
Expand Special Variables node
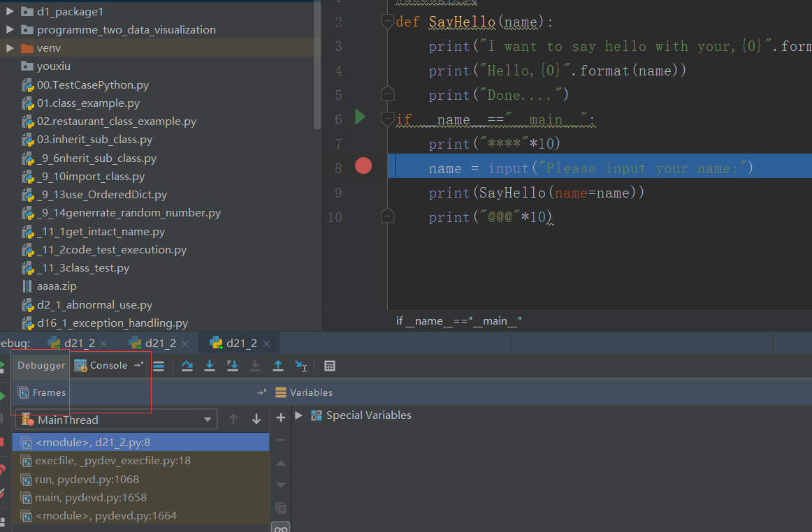299,415
